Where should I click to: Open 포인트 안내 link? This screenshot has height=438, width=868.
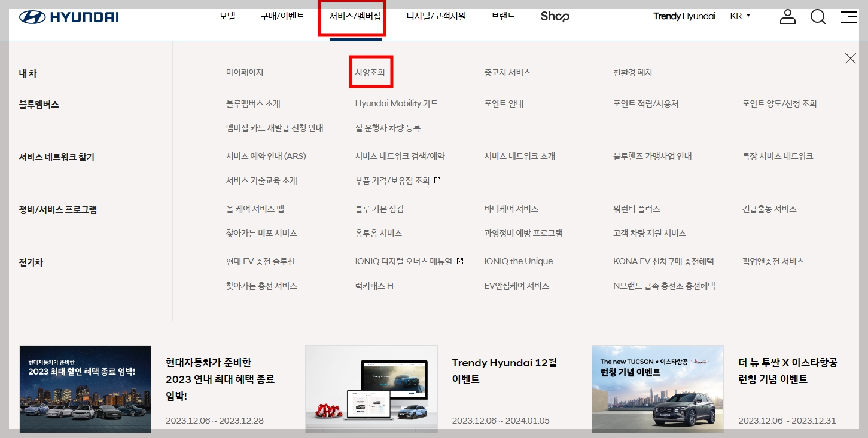(x=504, y=103)
